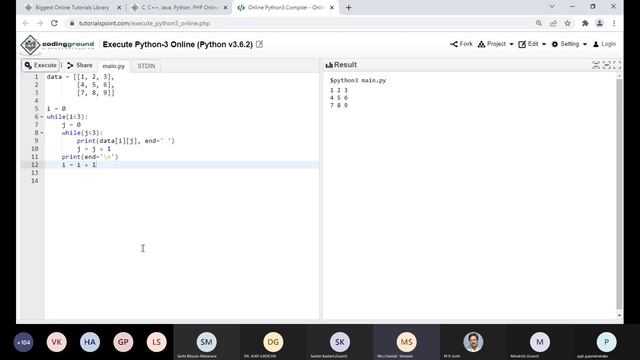This screenshot has width=640, height=360.
Task: Click the HA participant avatar
Action: [90, 342]
